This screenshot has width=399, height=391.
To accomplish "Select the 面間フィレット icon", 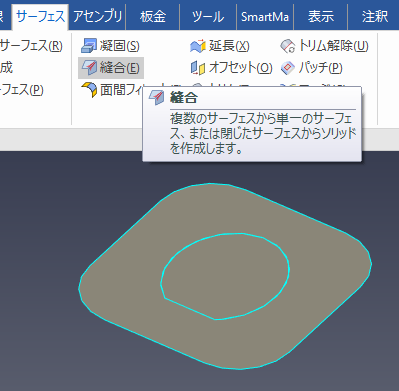I will 89,90.
